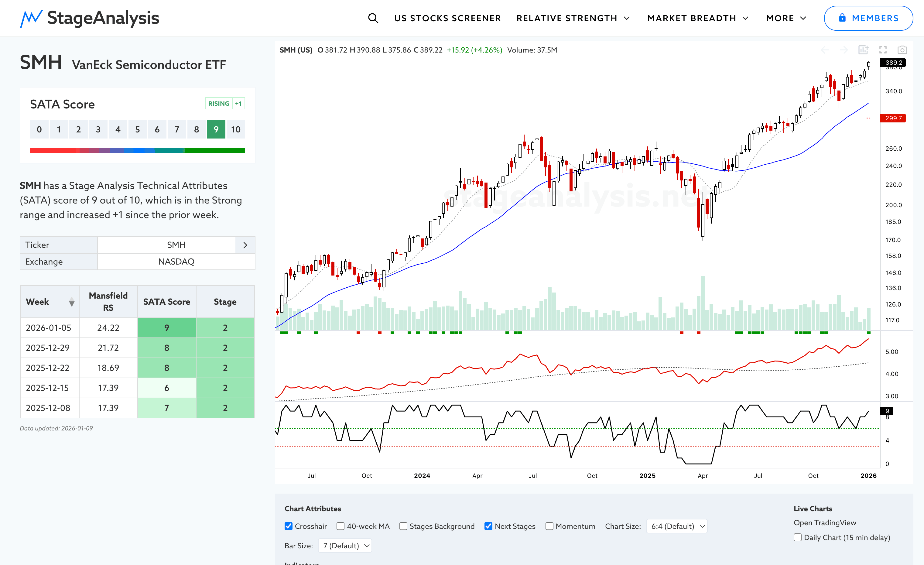Expand the Ticker SMH chevron

click(x=245, y=245)
